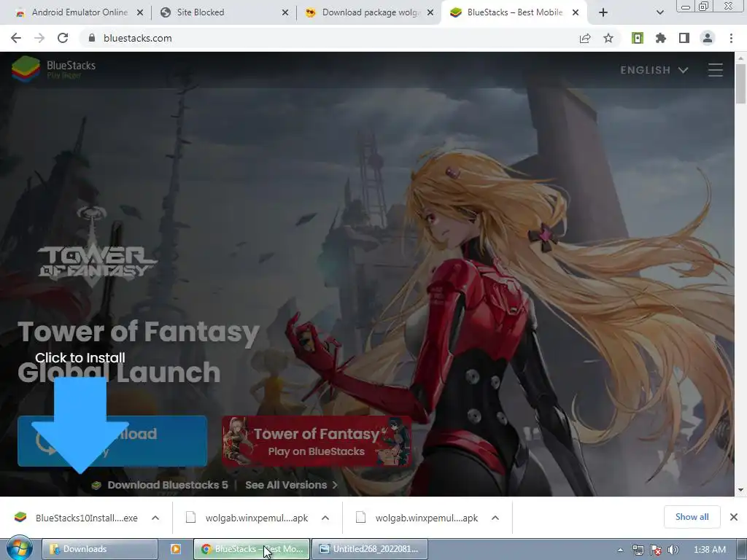Open the tab search dropdown chevron
747x560 pixels.
click(x=659, y=13)
